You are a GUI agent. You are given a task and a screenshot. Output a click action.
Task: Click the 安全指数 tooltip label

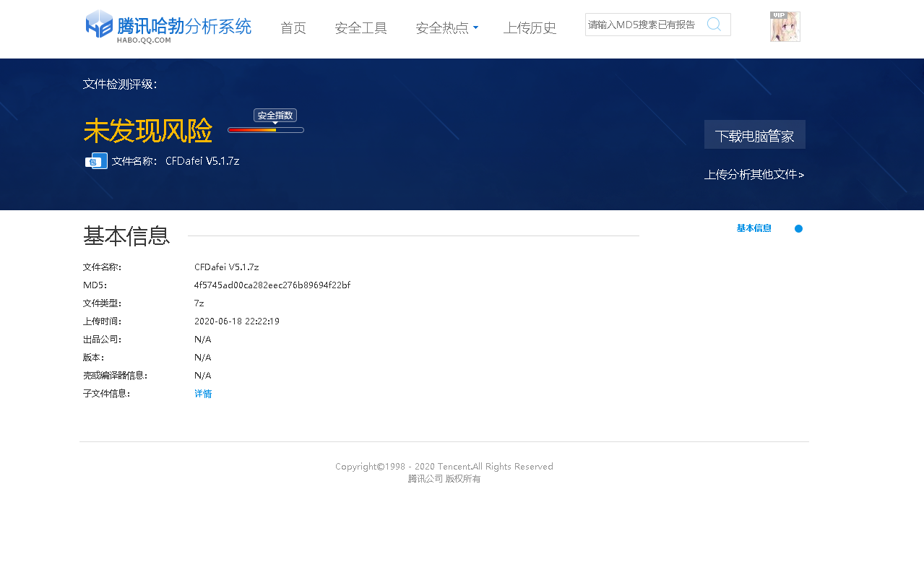click(275, 116)
